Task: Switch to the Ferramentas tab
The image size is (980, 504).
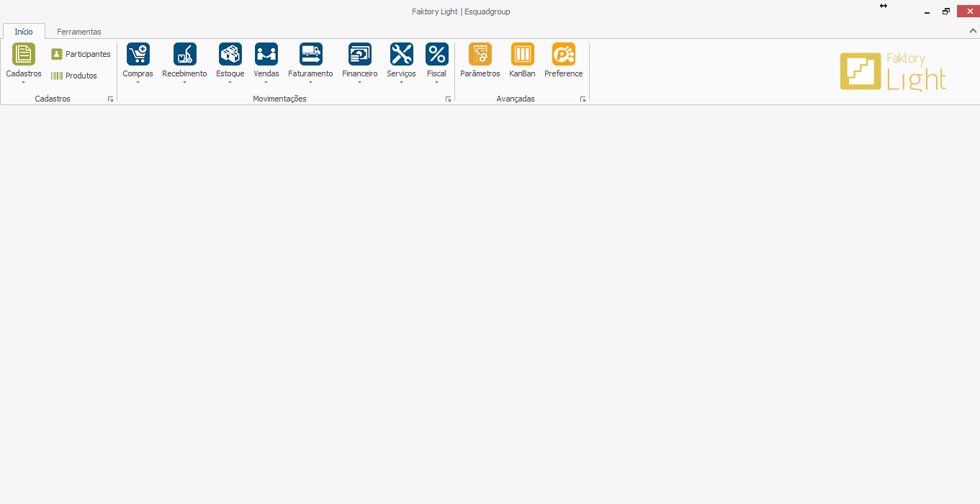Action: coord(79,32)
